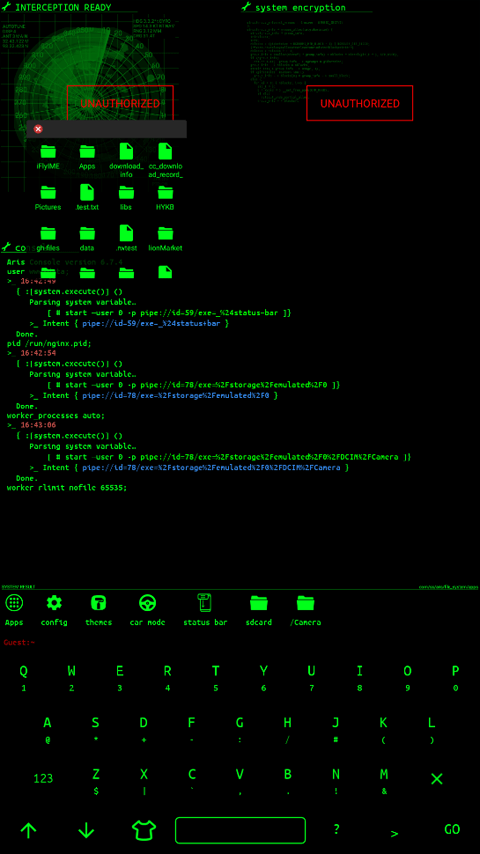480x854 pixels.
Task: Open the Apps grid icon in dock
Action: [x=14, y=603]
